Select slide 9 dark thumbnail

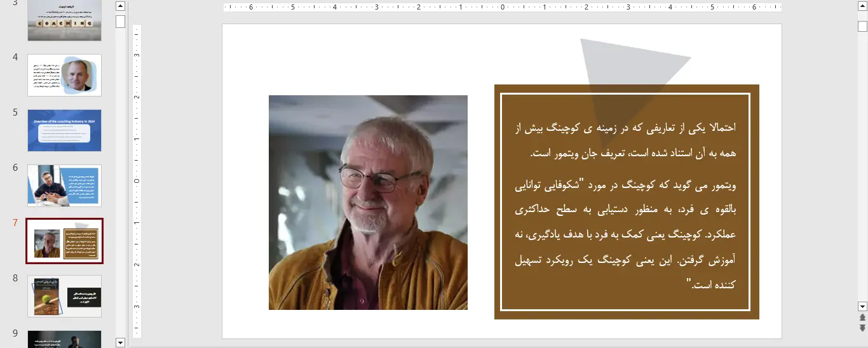(x=64, y=339)
